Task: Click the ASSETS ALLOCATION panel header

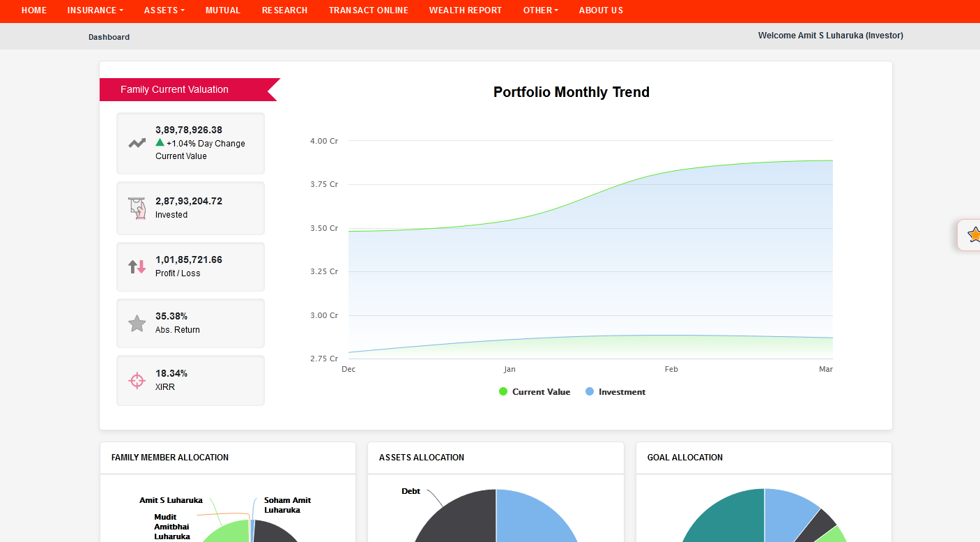Action: [422, 458]
